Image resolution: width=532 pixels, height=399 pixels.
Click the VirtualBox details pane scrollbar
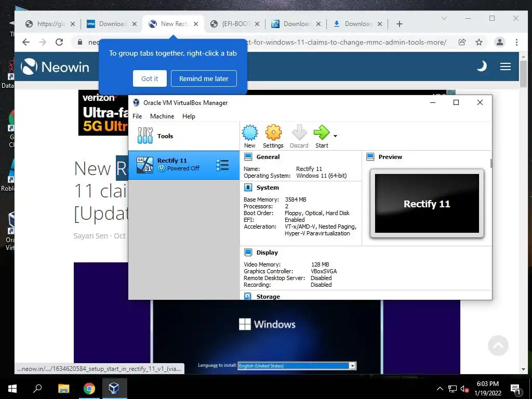pyautogui.click(x=491, y=163)
